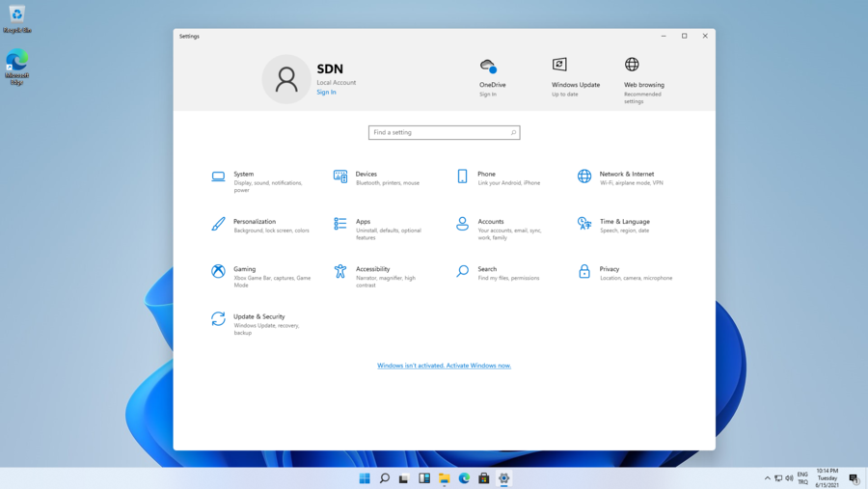
Task: Select the Gaming Xbox icon
Action: click(x=218, y=271)
